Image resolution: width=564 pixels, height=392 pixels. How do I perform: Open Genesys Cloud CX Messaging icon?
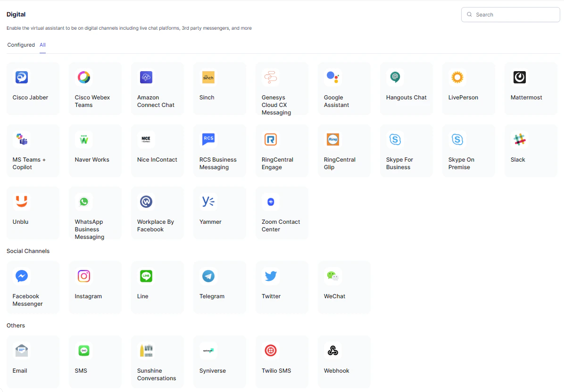[x=271, y=77]
